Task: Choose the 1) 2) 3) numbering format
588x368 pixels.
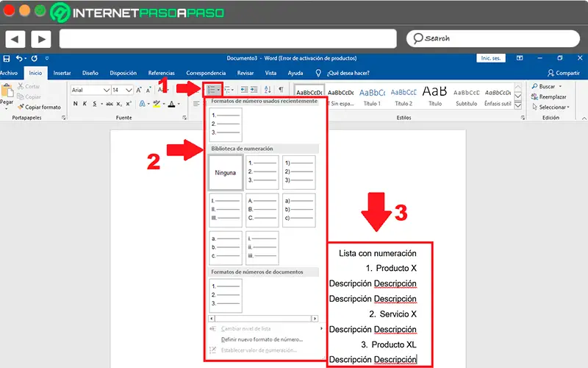Action: (299, 172)
